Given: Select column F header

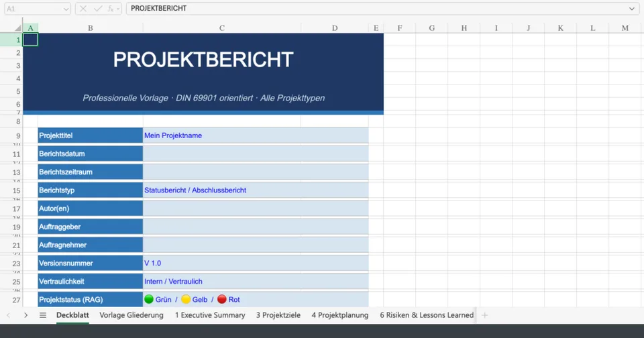Looking at the screenshot, I should [x=400, y=28].
